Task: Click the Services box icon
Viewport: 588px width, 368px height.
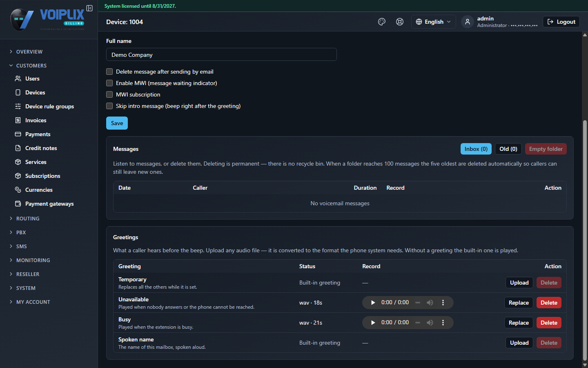Action: point(18,162)
